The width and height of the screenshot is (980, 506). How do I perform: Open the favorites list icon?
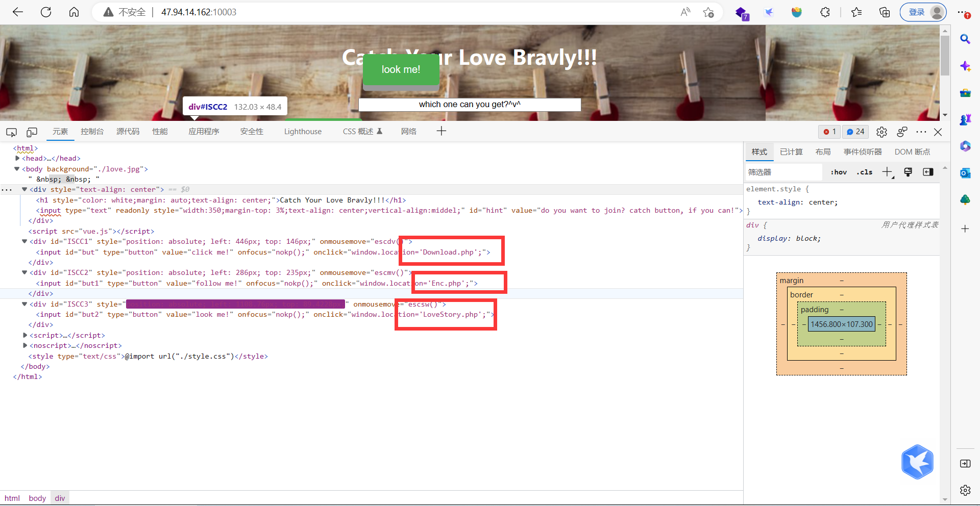(x=856, y=12)
